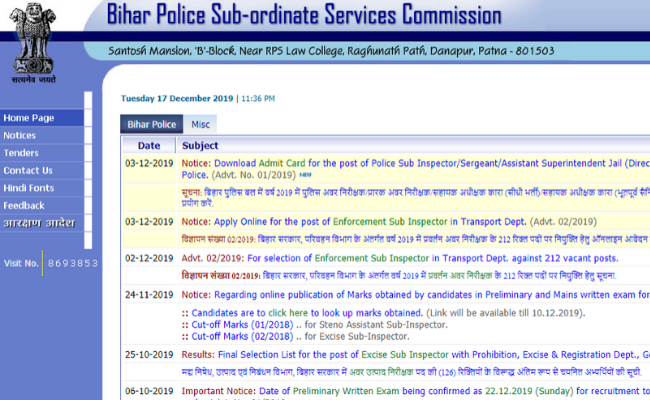Screen dimensions: 650x400
Task: Switch to the Misc tab
Action: pyautogui.click(x=201, y=125)
